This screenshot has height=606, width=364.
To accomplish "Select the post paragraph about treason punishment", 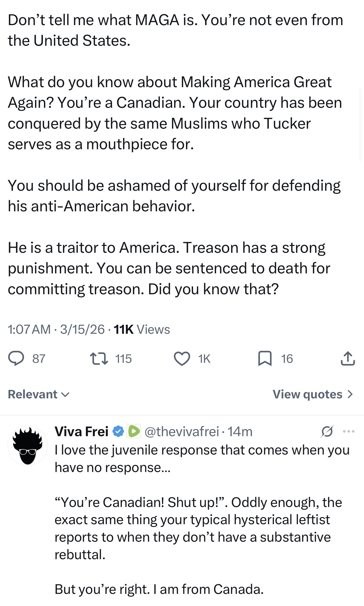I will click(169, 268).
